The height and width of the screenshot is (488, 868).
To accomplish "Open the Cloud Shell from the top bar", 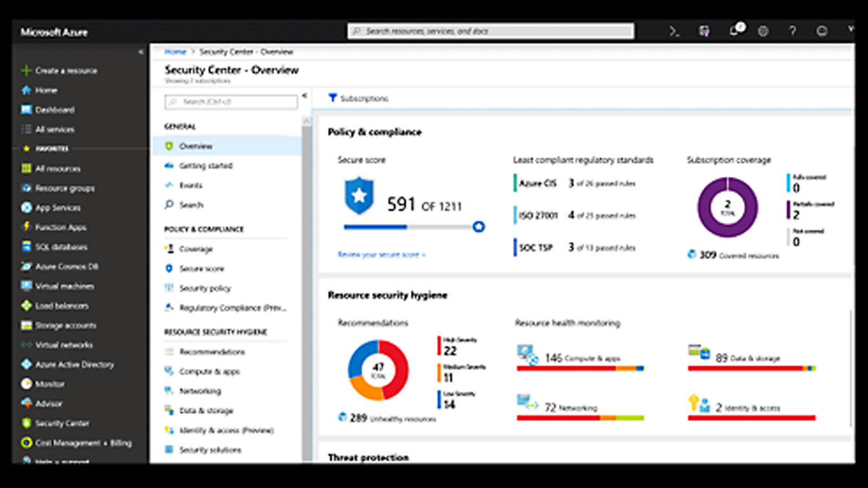I will point(674,31).
